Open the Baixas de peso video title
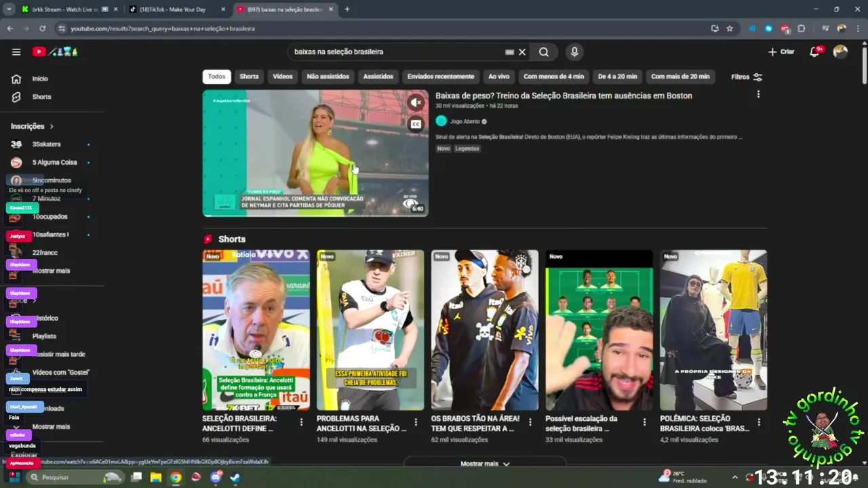 click(564, 96)
